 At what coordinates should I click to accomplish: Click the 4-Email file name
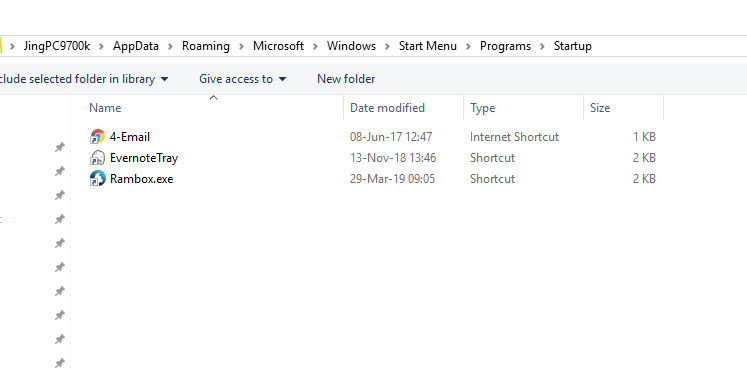tap(130, 137)
